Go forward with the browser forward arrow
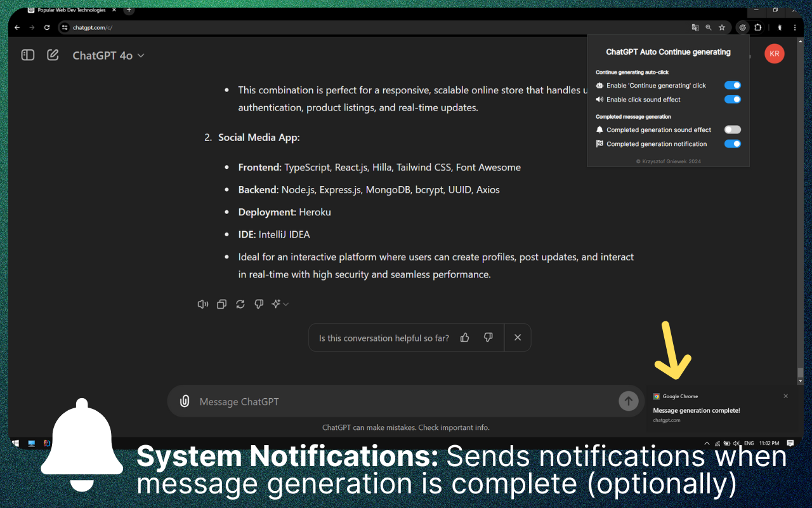Image resolution: width=812 pixels, height=508 pixels. click(x=32, y=27)
